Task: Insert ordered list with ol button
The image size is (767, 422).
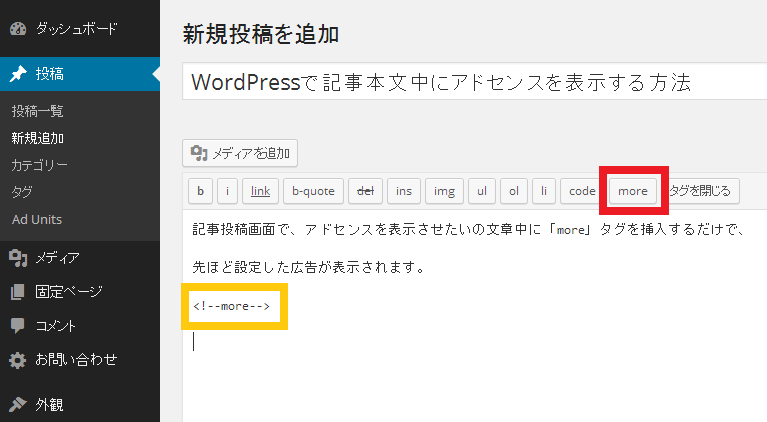Action: (x=514, y=191)
